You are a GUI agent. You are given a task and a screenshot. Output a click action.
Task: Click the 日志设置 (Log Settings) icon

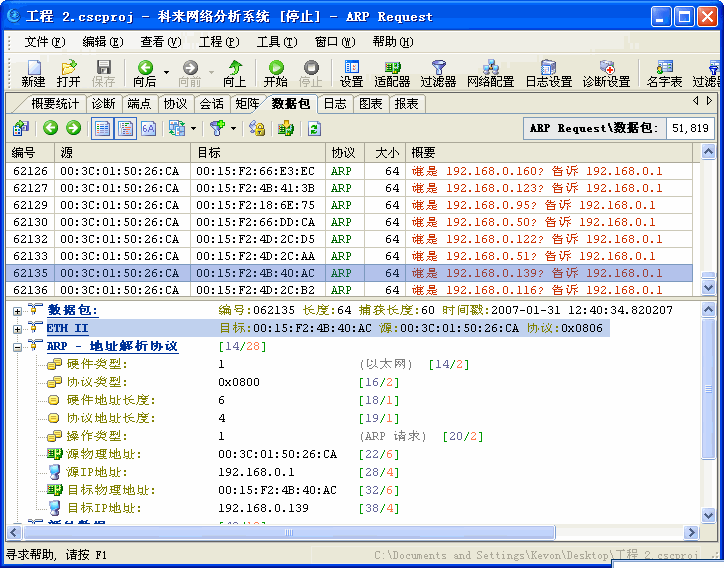(x=548, y=74)
